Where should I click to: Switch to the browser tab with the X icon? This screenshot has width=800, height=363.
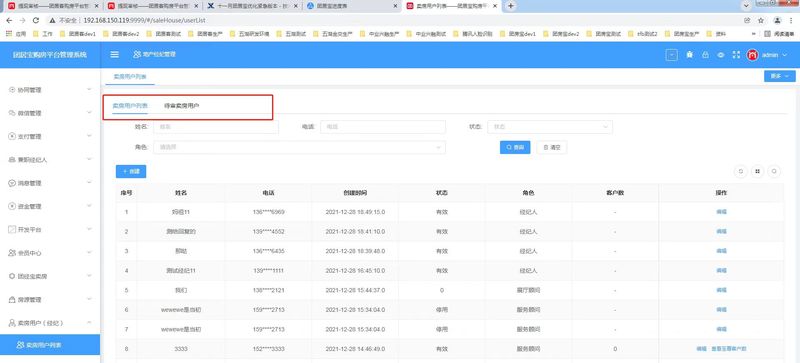point(253,6)
